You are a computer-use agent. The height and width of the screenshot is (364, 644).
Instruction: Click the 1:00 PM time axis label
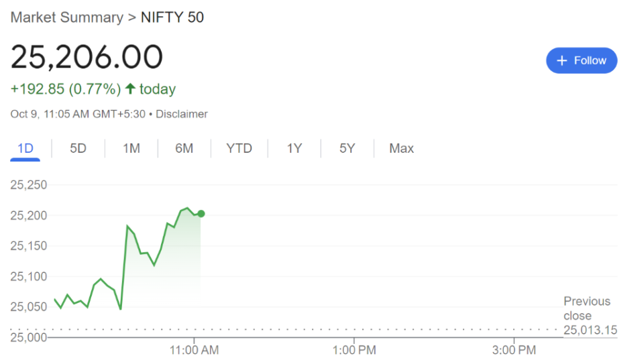[x=354, y=349]
